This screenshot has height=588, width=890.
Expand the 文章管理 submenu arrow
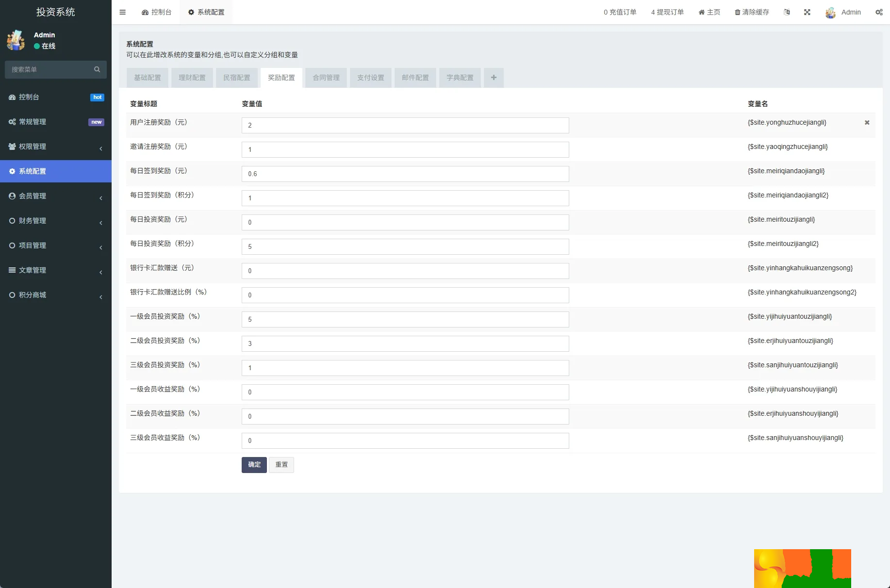pos(101,272)
